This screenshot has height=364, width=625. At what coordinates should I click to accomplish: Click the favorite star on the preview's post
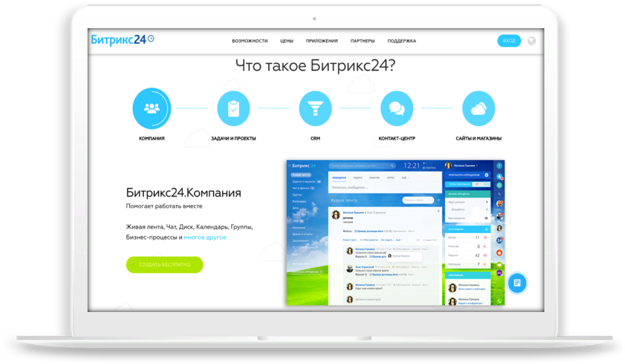tap(439, 211)
